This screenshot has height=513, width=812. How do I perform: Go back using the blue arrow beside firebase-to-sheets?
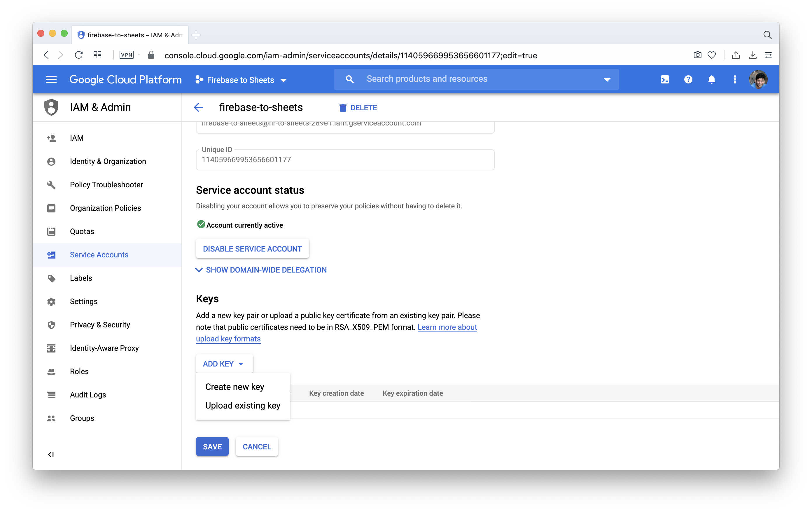(198, 108)
